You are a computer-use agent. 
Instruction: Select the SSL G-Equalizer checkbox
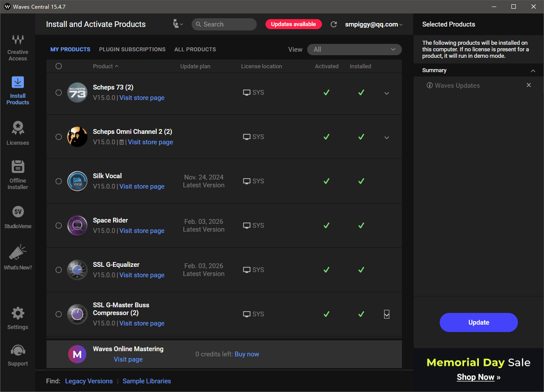(59, 270)
